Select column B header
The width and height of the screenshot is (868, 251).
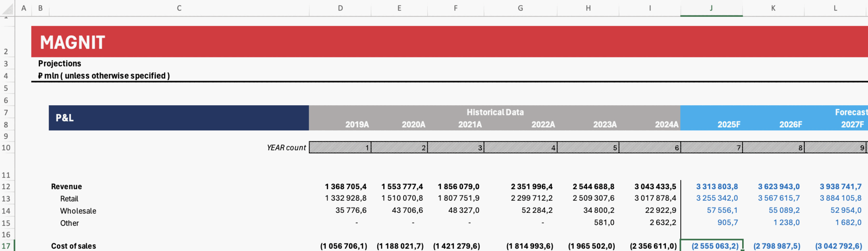point(41,8)
